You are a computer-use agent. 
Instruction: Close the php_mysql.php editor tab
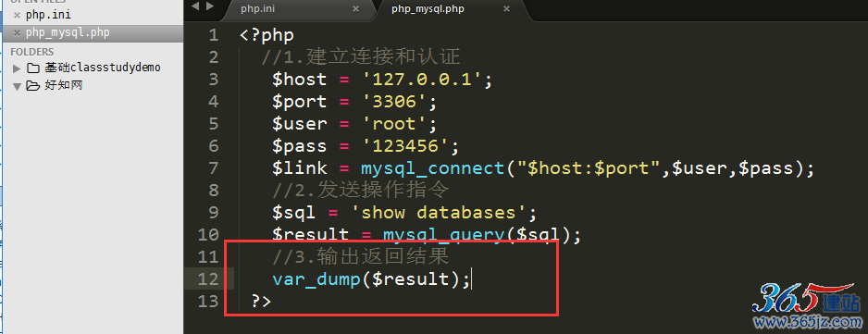pyautogui.click(x=506, y=9)
